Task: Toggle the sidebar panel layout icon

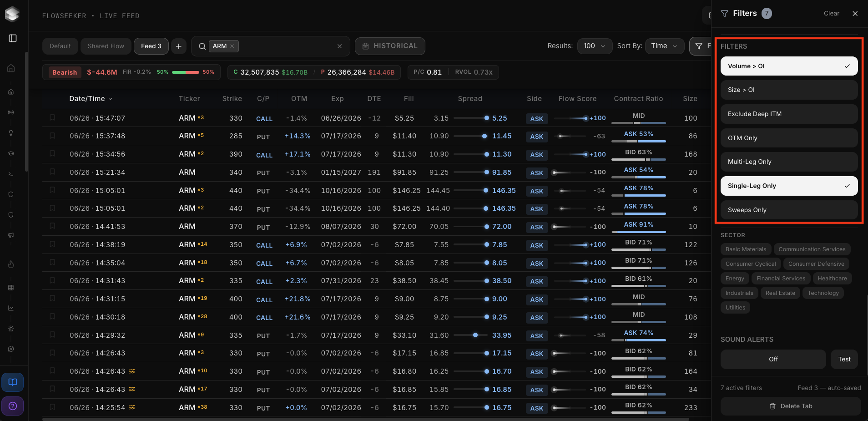Action: (13, 38)
